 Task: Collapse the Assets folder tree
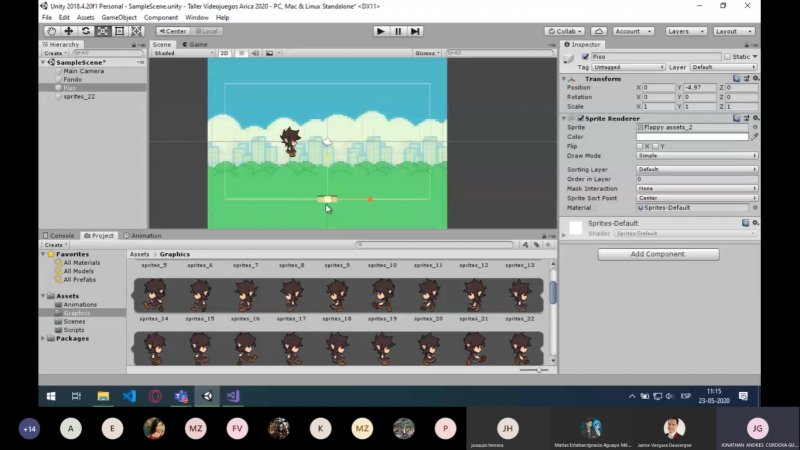tap(43, 296)
